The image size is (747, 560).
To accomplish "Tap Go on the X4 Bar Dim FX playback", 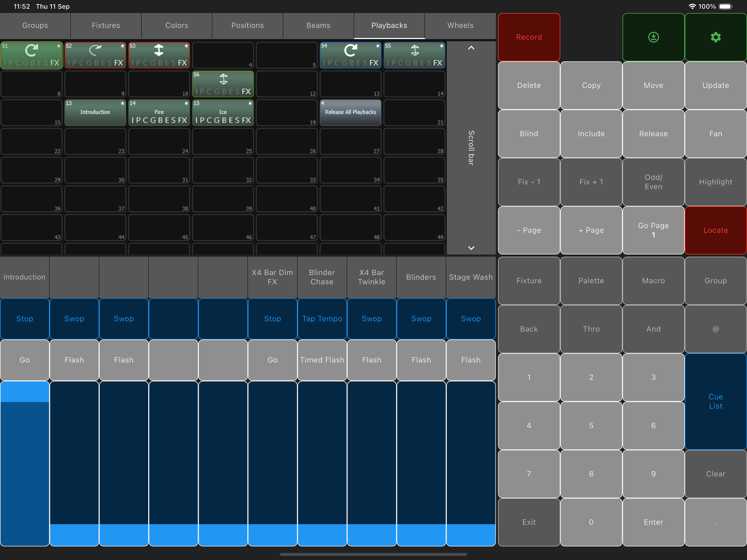I will tap(273, 360).
